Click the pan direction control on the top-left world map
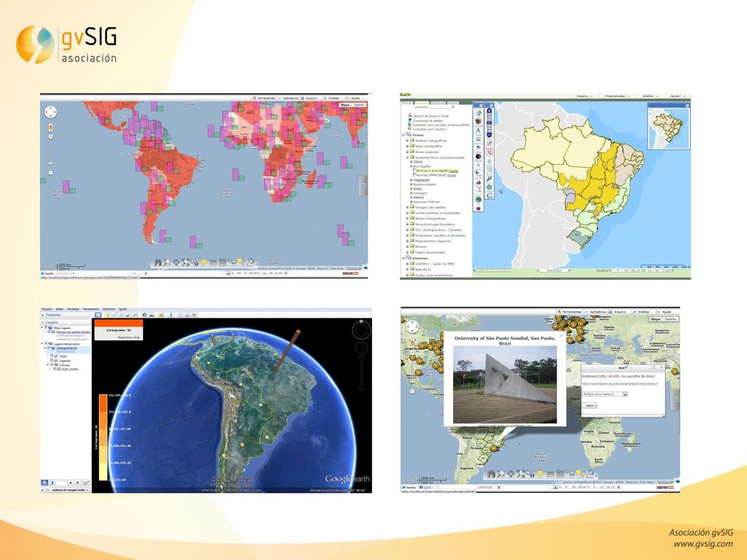The width and height of the screenshot is (747, 560). tap(50, 112)
